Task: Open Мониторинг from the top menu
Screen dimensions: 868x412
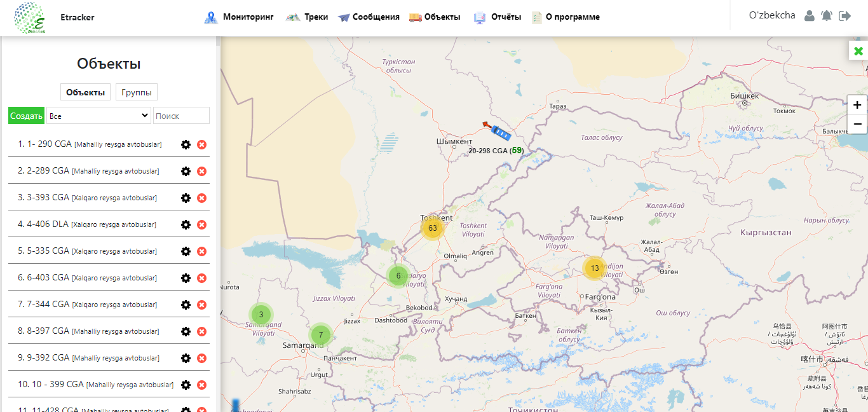Action: 239,17
